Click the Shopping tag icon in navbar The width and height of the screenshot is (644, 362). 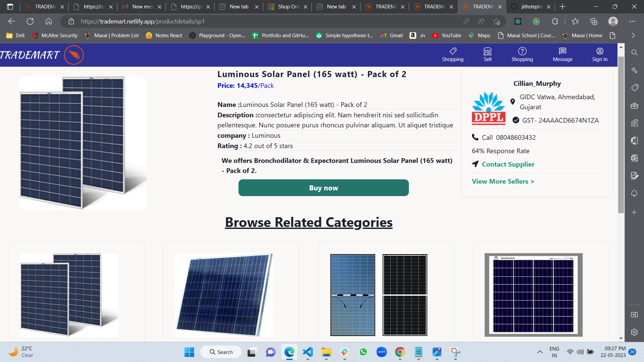click(452, 51)
